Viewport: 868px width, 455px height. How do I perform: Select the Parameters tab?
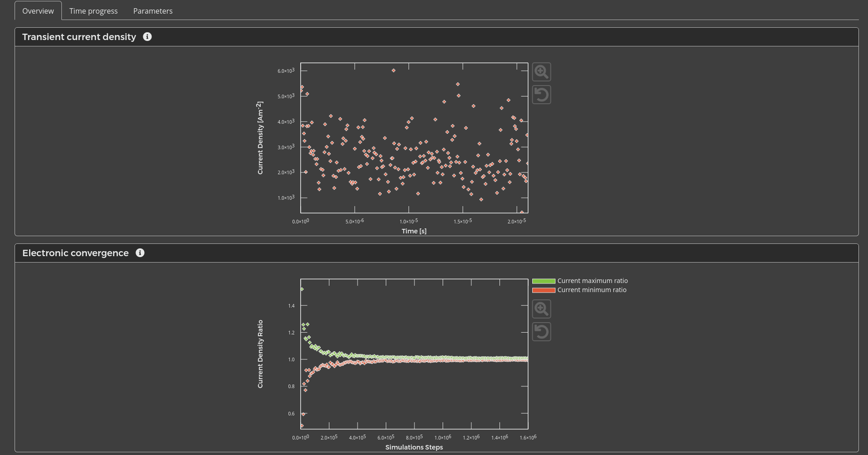(x=153, y=11)
